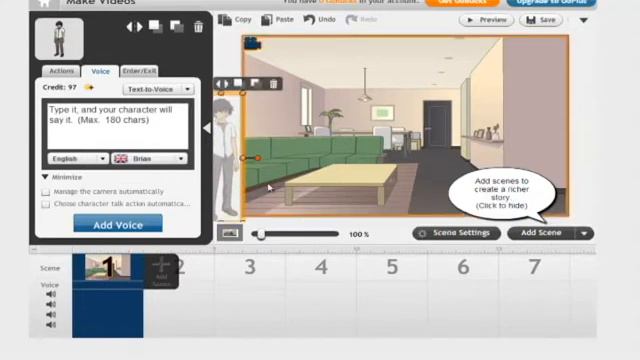640x360 pixels.
Task: Bring character forward using the dark panel icon
Action: (156, 27)
